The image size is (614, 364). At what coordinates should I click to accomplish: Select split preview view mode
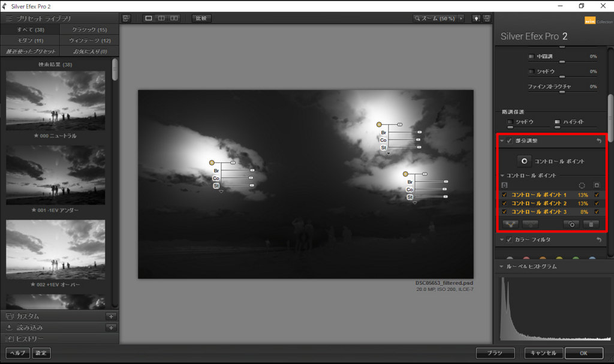161,18
